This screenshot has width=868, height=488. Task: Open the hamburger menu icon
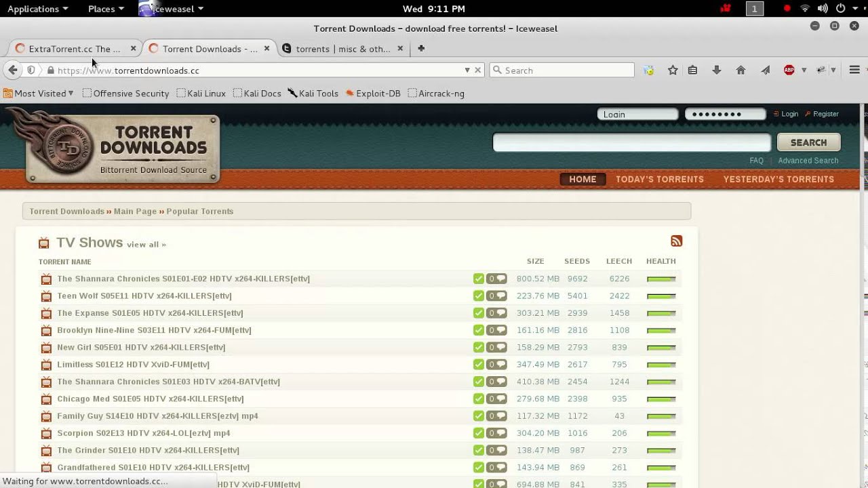[x=854, y=70]
